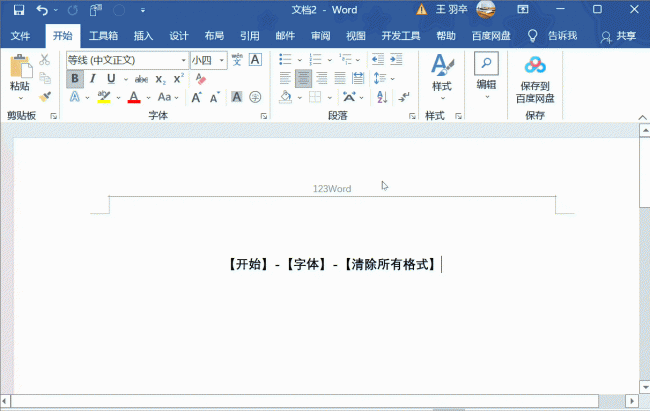Expand the line spacing options arrow

pos(392,78)
